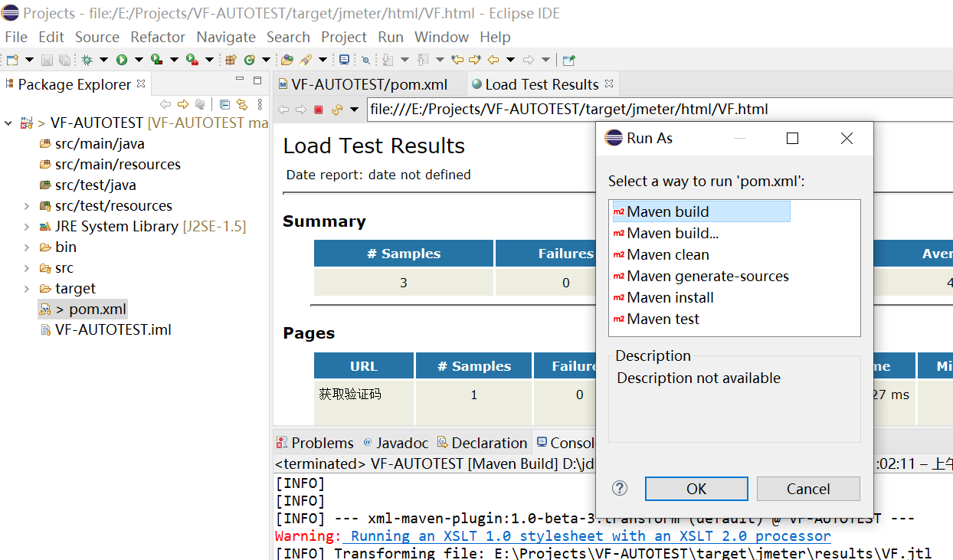Screen dimensions: 953x560
Task: Open the Run configurations dropdown arrow
Action: [139, 60]
